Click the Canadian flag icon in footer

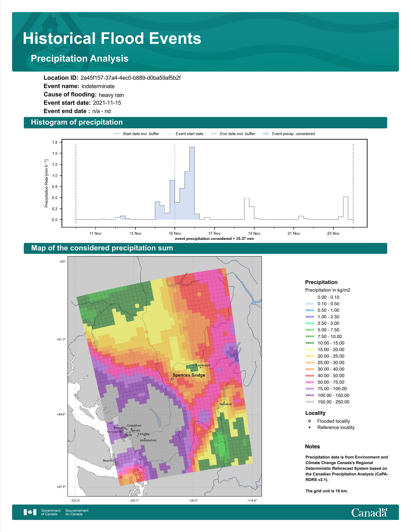(x=30, y=512)
